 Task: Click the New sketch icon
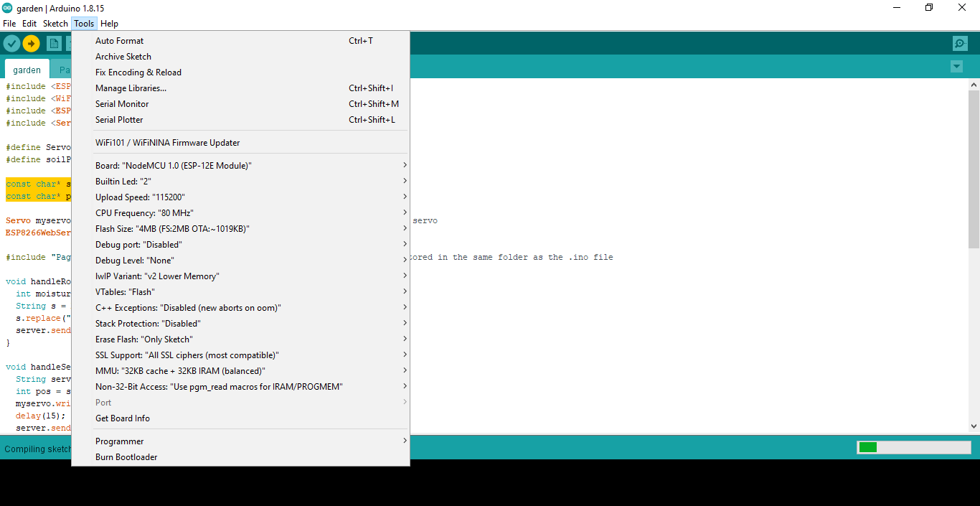tap(54, 43)
